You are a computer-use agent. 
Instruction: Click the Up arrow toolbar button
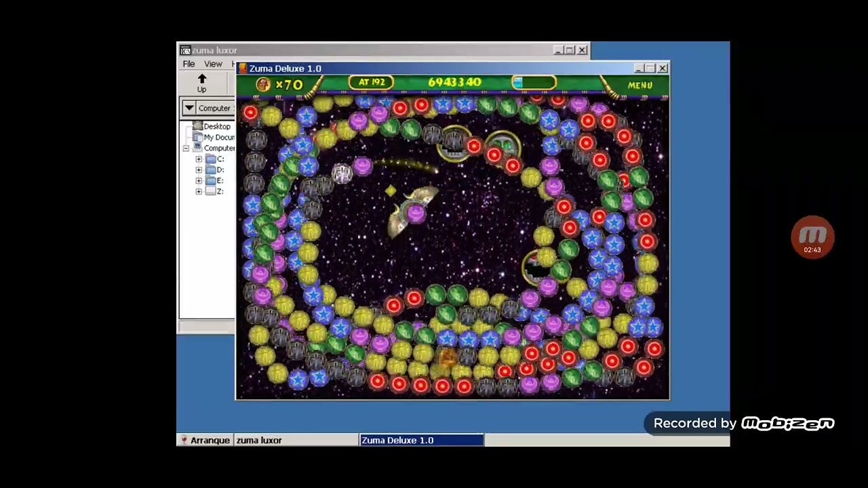201,83
